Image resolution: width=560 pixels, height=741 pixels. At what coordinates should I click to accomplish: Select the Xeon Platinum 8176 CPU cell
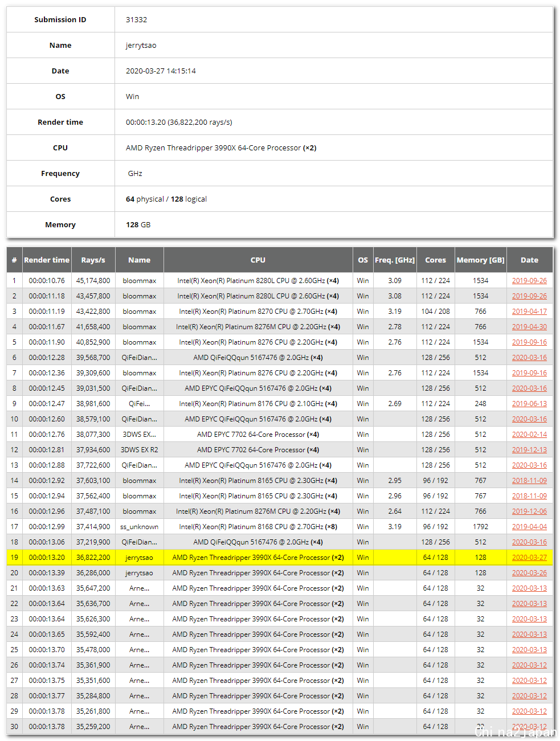pos(258,404)
